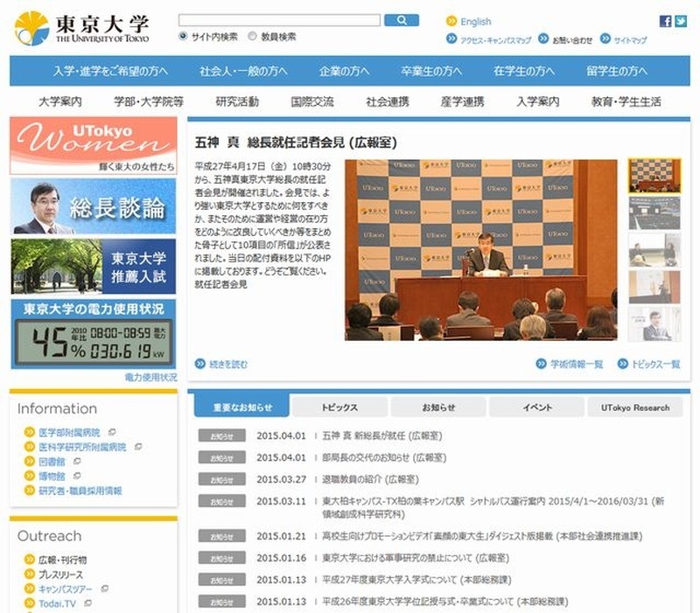The height and width of the screenshot is (613, 700).
Task: Click the external-link icon beside 図書館
Action: coord(77,460)
